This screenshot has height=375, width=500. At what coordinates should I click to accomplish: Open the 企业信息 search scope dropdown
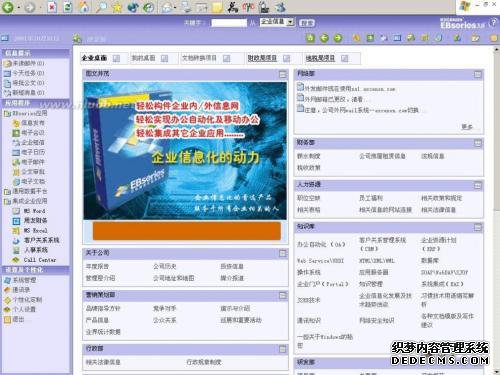point(277,22)
